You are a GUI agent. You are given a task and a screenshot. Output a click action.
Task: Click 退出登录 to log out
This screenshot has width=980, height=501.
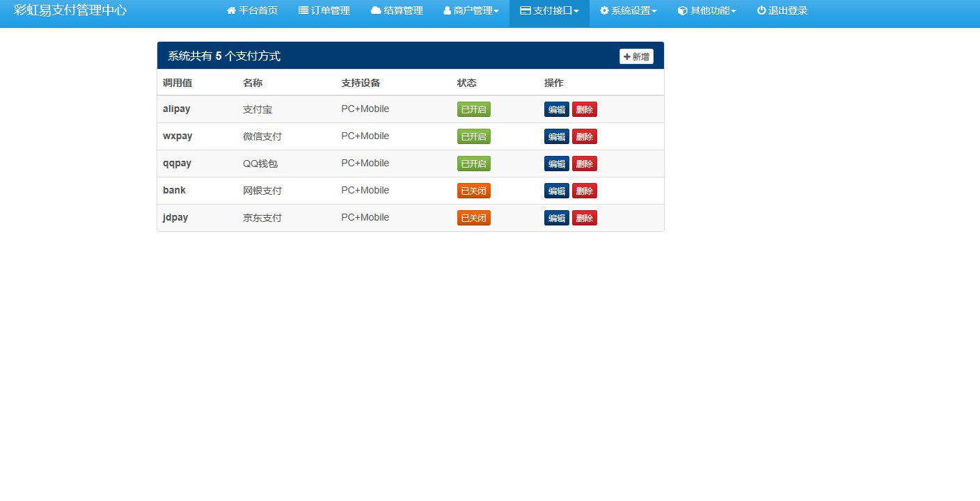(x=782, y=10)
